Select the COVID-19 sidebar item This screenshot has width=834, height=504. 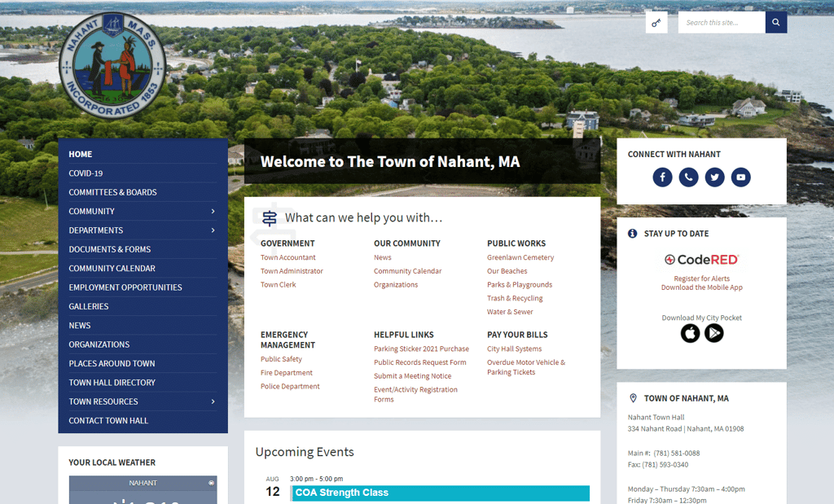point(86,173)
